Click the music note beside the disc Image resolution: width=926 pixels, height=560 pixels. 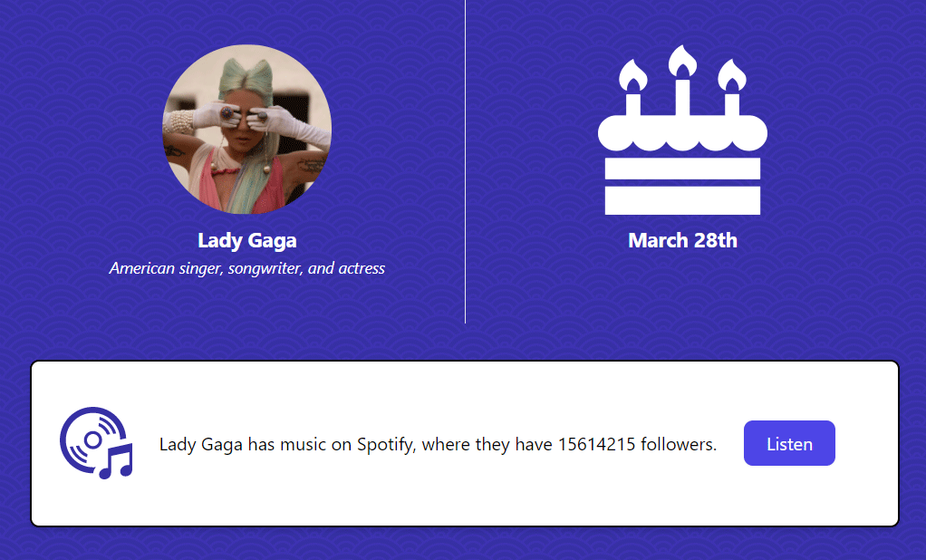tap(117, 462)
